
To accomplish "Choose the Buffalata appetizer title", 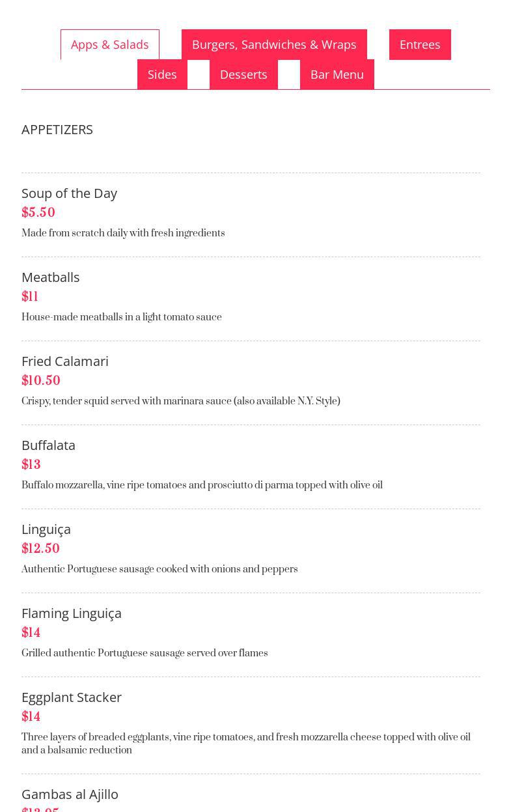I will (x=48, y=445).
